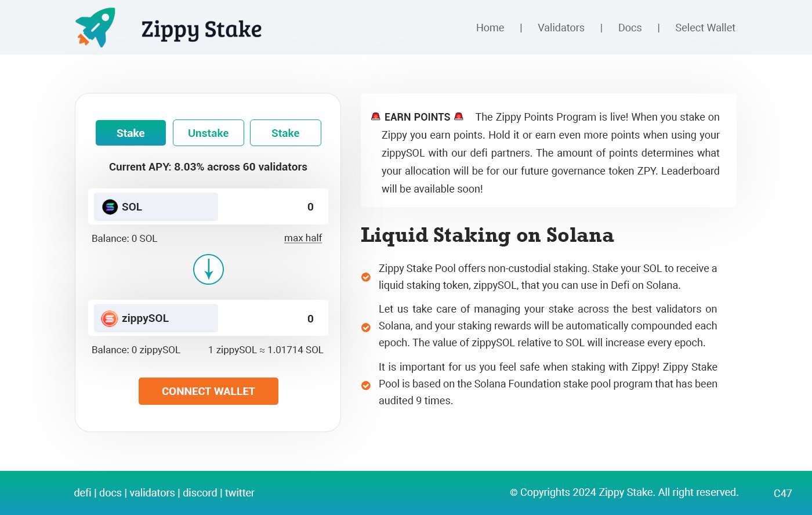Viewport: 812px width, 515px height.
Task: Click the SOL token icon
Action: point(110,207)
